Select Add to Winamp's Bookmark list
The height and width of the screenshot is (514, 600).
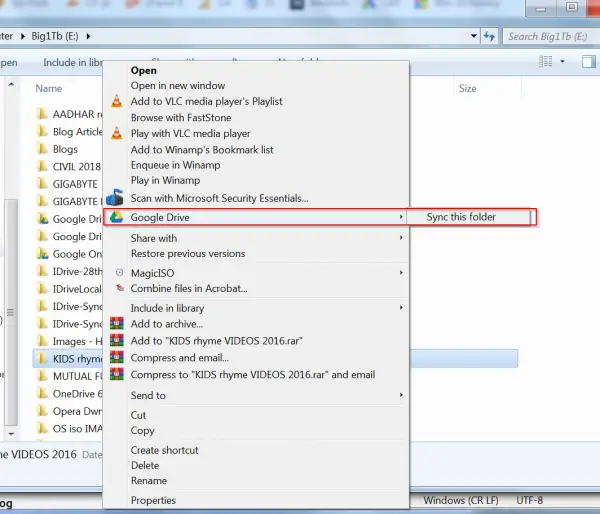[x=202, y=149]
